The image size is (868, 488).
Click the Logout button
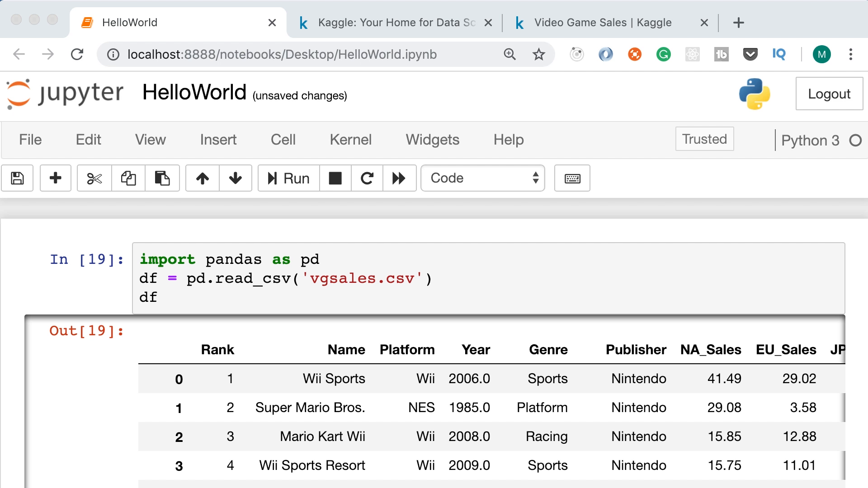(829, 94)
